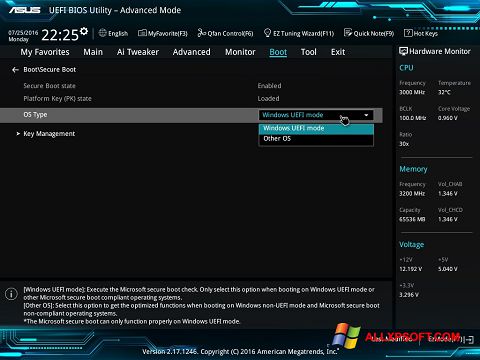This screenshot has height=360, width=480.
Task: Click the OS Type dropdown arrow
Action: coord(366,115)
